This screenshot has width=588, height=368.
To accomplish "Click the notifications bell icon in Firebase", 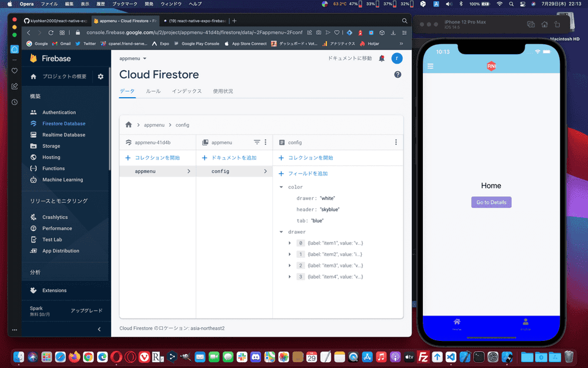I will (382, 58).
